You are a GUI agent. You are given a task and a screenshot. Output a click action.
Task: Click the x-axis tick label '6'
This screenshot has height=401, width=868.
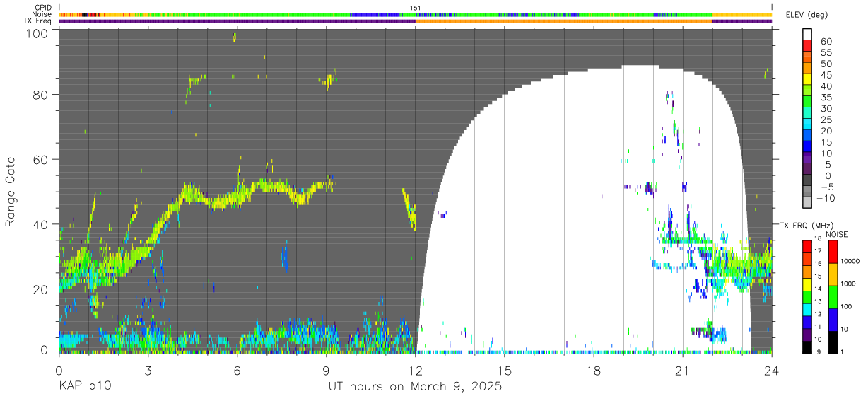(237, 370)
